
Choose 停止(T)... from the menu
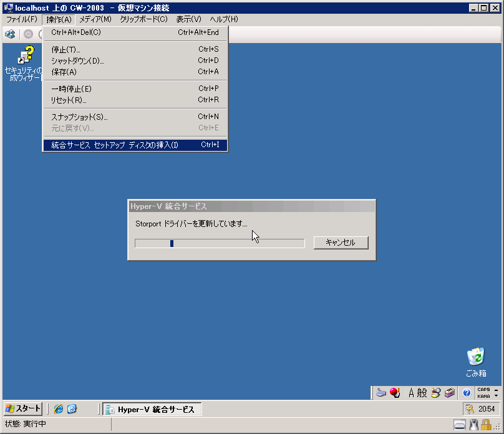[135, 49]
